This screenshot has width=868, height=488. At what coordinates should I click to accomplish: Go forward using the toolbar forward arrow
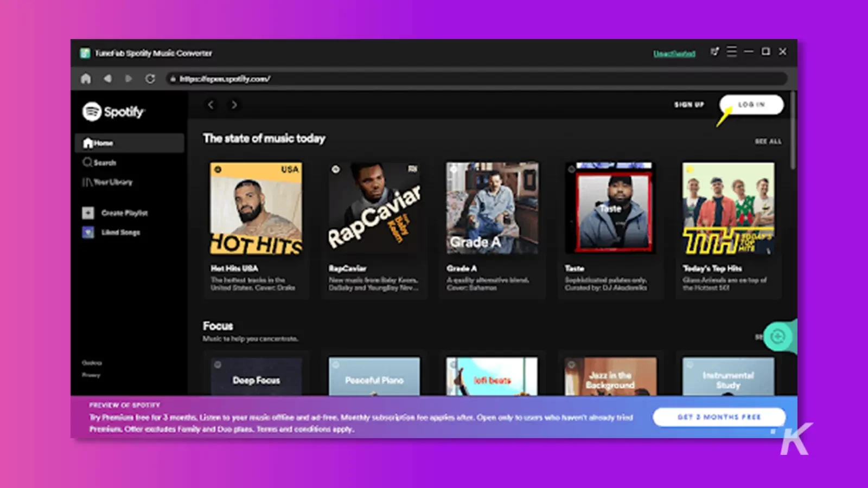point(129,79)
